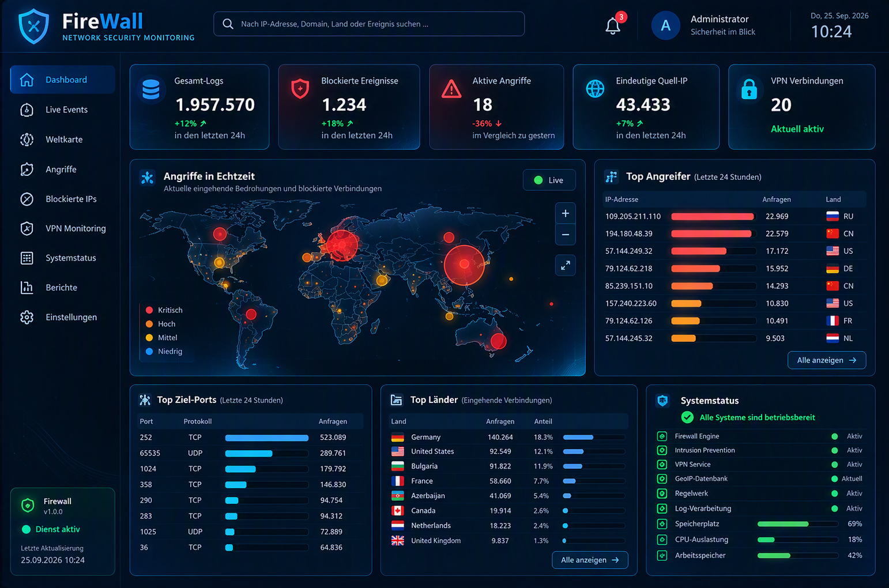Open the notification bell

pos(613,26)
